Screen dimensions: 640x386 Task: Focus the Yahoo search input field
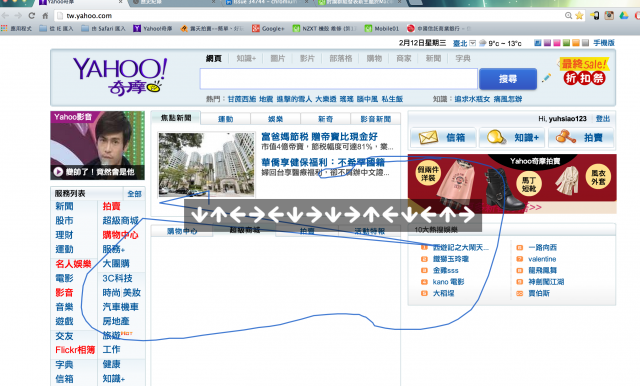click(x=338, y=79)
